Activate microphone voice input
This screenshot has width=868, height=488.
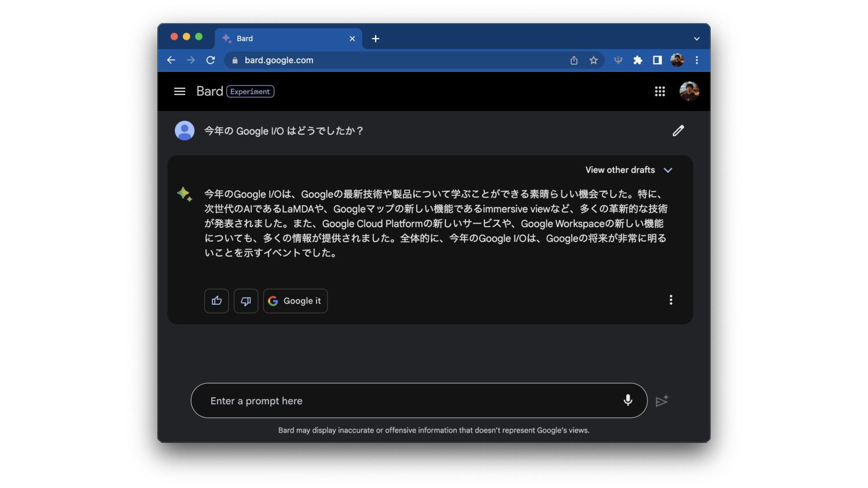(x=628, y=400)
